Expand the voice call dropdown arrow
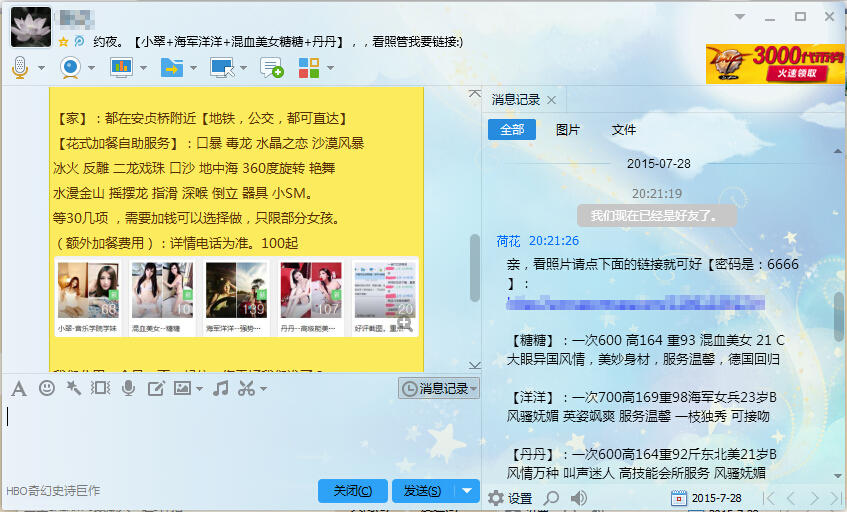The image size is (847, 512). pyautogui.click(x=41, y=68)
